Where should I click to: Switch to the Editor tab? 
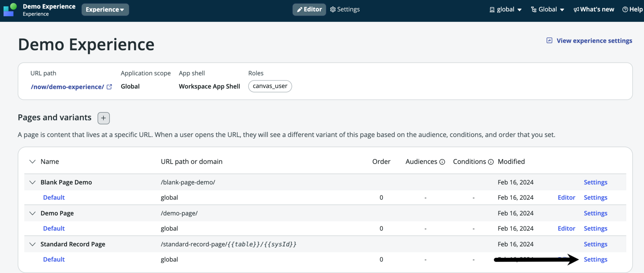click(309, 9)
